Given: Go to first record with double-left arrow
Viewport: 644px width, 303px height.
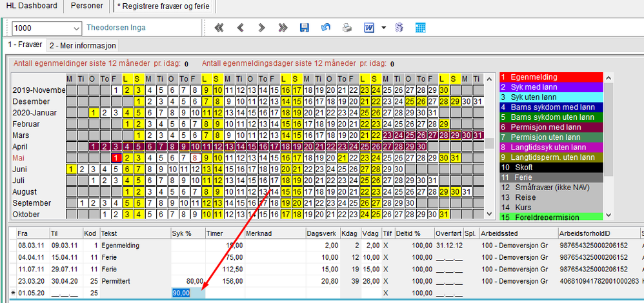Looking at the screenshot, I should [x=219, y=28].
